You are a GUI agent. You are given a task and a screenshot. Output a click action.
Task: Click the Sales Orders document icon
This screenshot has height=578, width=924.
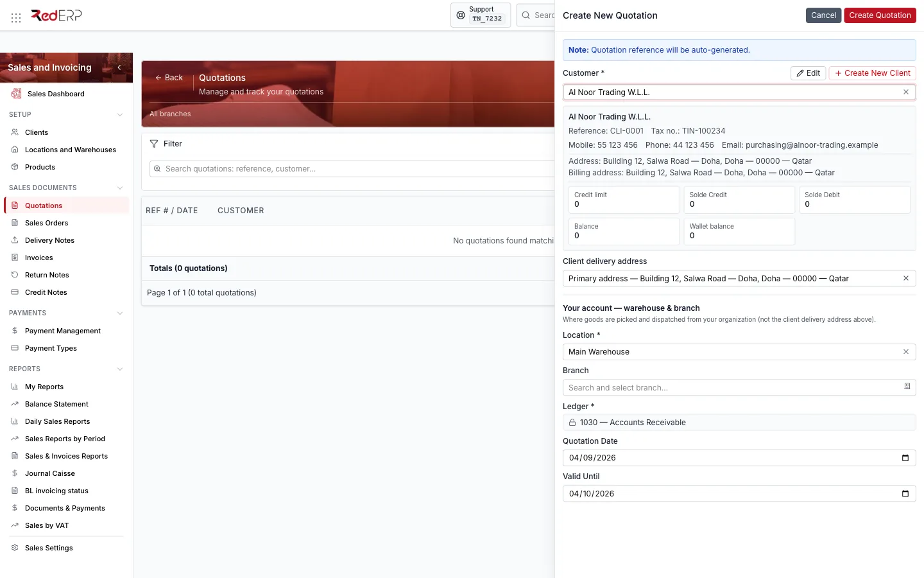click(15, 223)
